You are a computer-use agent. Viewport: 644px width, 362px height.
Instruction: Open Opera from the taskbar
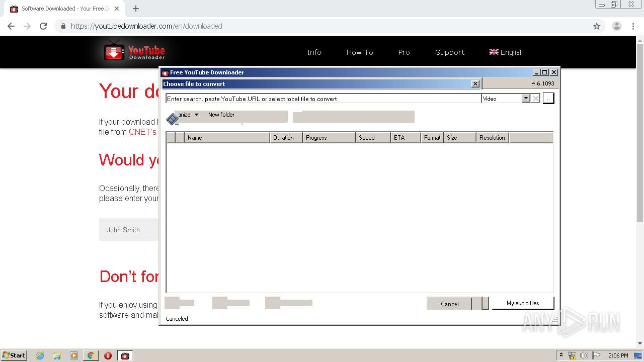click(108, 355)
